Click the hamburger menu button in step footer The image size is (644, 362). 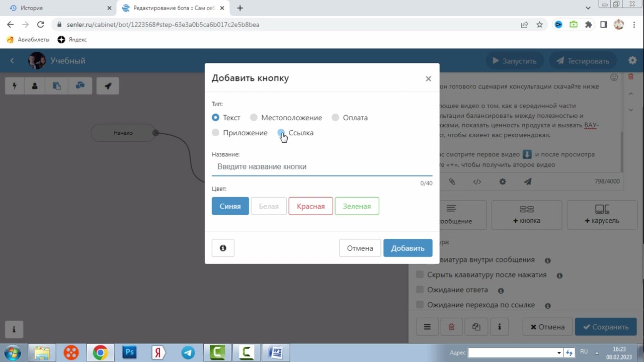pos(427,327)
